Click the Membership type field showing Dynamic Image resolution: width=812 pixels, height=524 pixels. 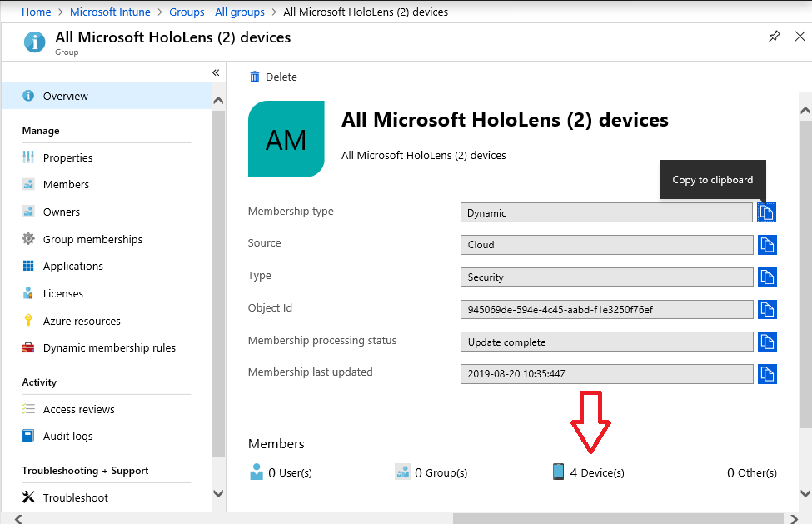pyautogui.click(x=606, y=212)
